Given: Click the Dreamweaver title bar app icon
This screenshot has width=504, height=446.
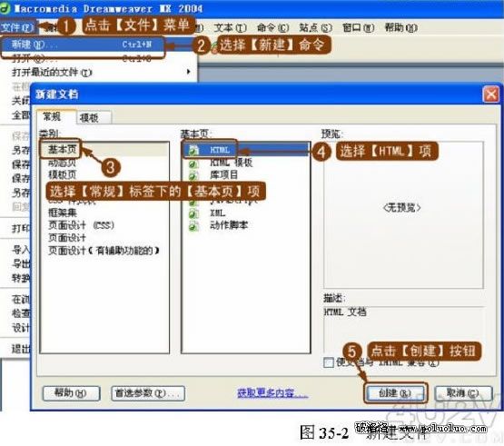Looking at the screenshot, I should [x=5, y=9].
